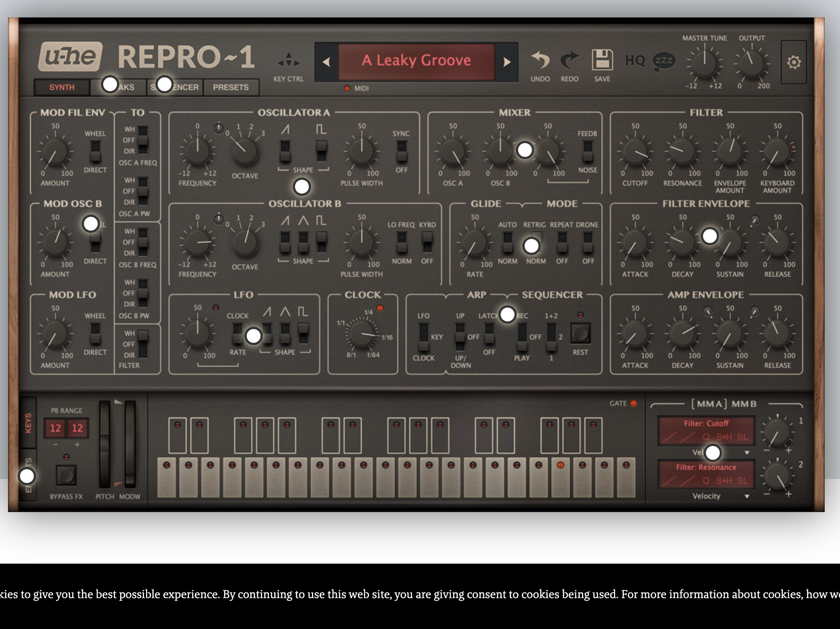Set ARP UP/DOWN switch
The height and width of the screenshot is (629, 840).
[460, 337]
